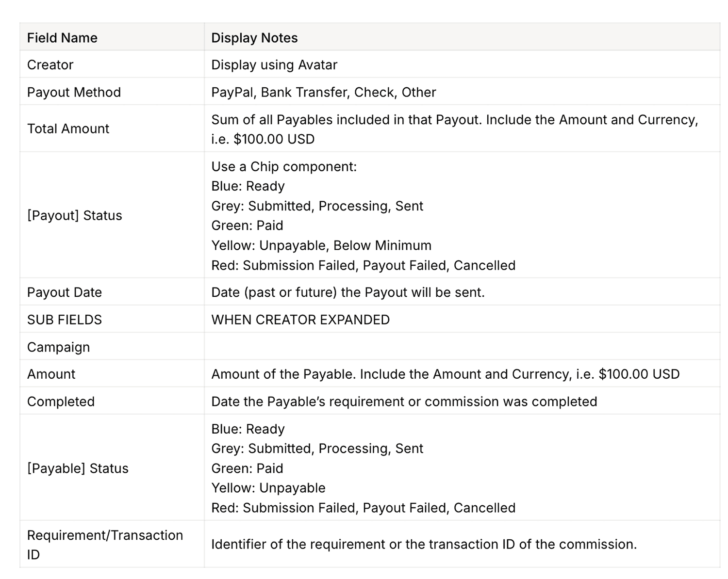Screen dimensions: 728x579
Task: Click the Field Name column header
Action: (x=62, y=38)
